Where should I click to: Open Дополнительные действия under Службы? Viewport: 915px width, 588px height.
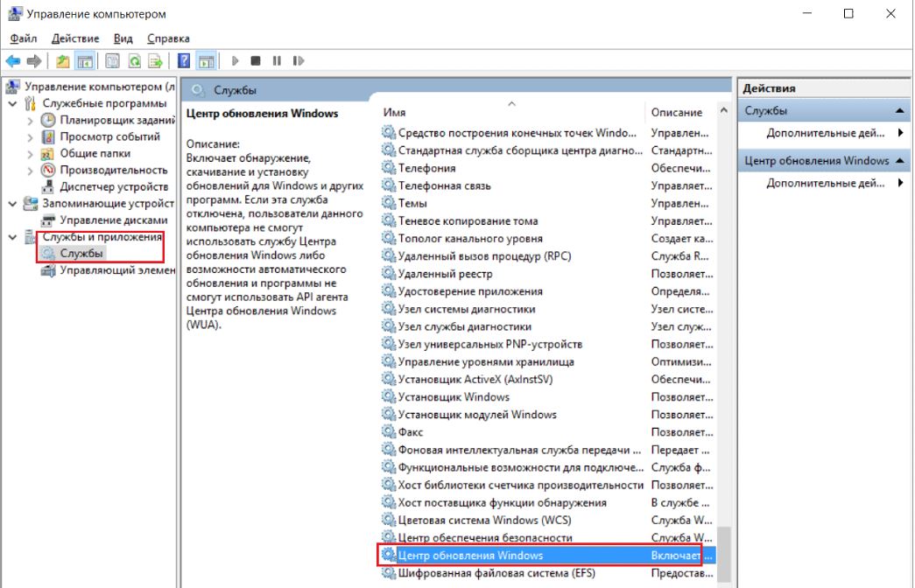pyautogui.click(x=825, y=133)
